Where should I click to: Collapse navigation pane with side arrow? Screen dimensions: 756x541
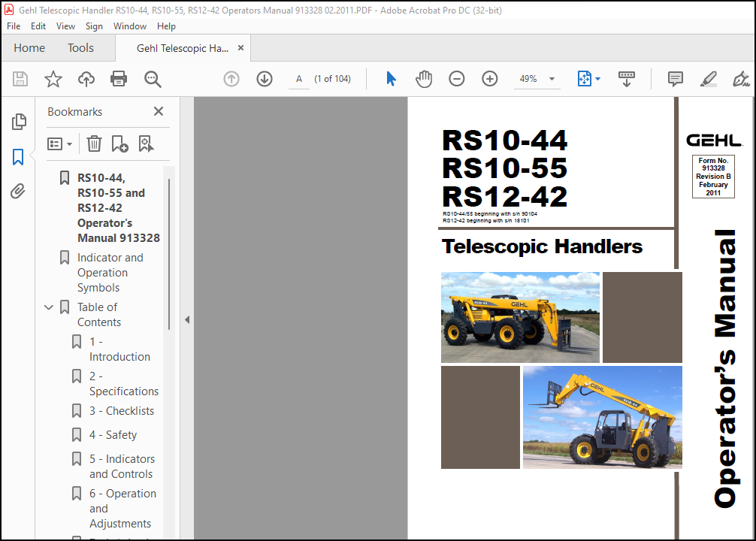point(187,319)
